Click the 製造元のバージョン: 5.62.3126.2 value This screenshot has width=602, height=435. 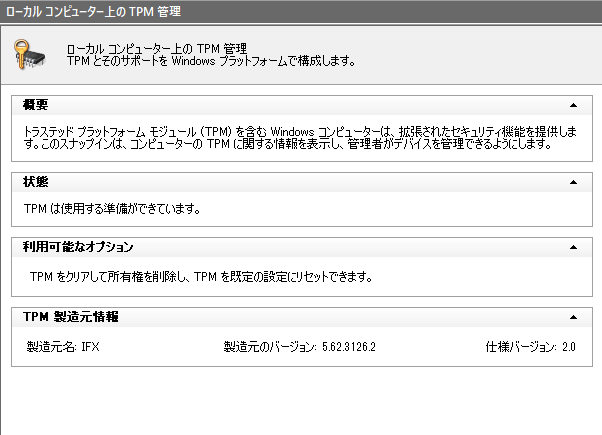(299, 347)
